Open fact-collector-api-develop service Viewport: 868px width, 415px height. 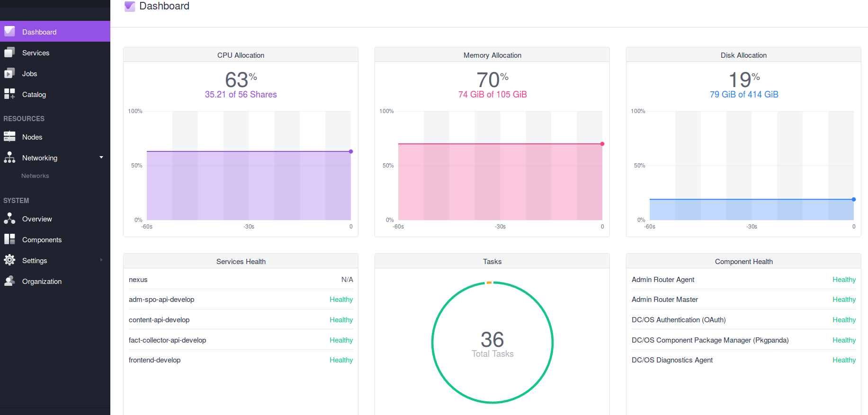click(168, 340)
